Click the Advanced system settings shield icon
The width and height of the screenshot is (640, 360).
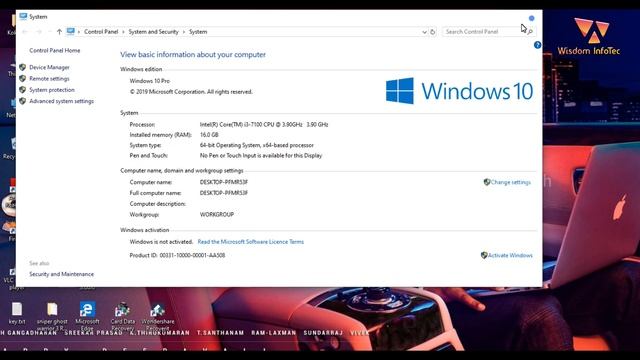coord(22,101)
